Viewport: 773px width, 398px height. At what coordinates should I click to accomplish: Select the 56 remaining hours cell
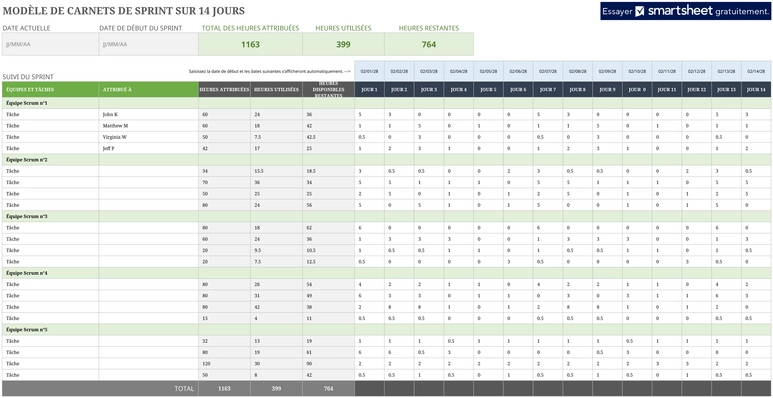328,205
